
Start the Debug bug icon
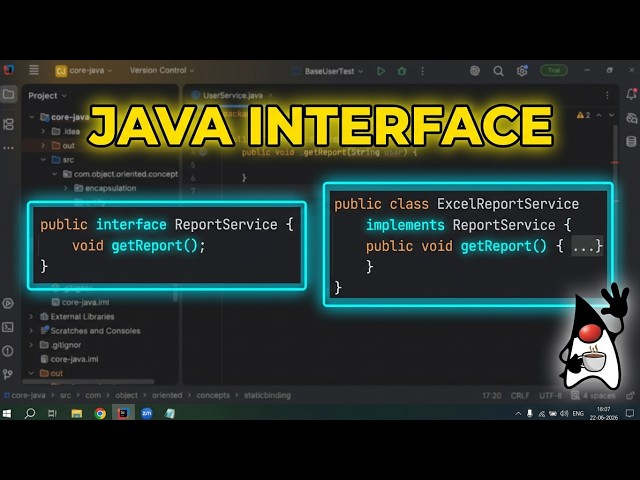(x=402, y=71)
